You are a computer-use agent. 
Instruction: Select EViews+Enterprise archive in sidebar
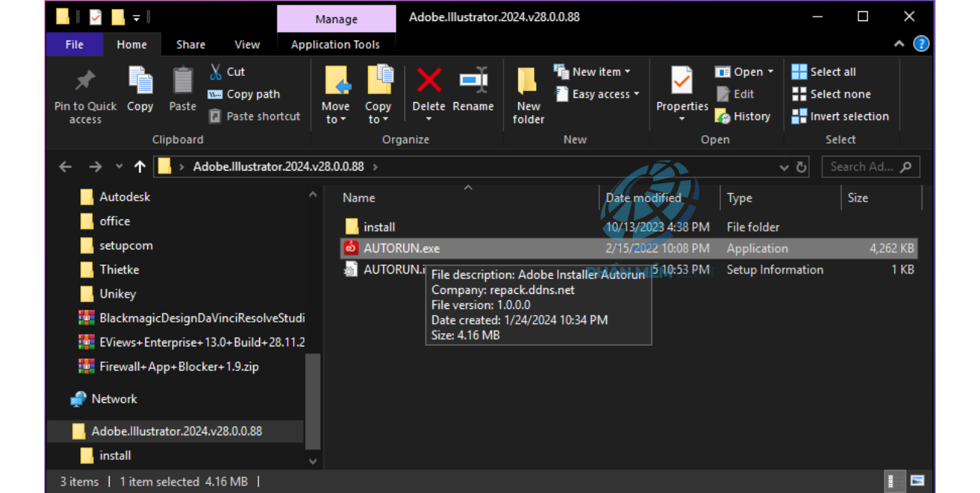pyautogui.click(x=191, y=343)
